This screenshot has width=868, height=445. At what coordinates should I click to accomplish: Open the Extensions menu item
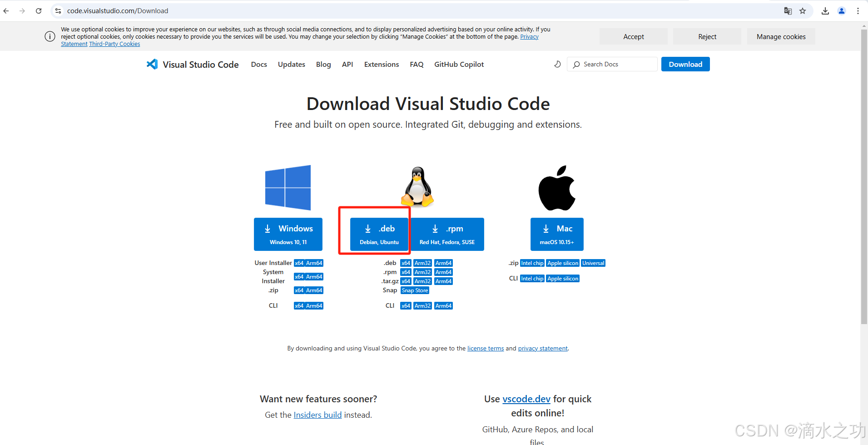pos(382,65)
